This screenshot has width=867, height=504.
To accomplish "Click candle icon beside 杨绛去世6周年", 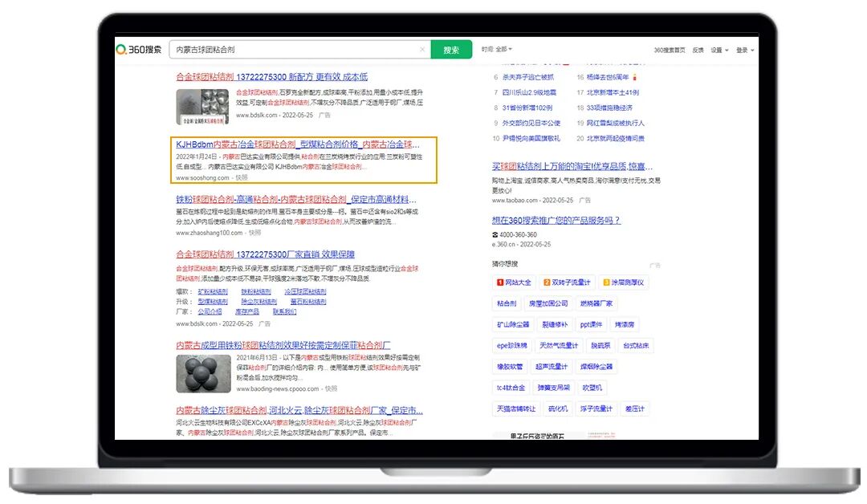I will click(635, 77).
